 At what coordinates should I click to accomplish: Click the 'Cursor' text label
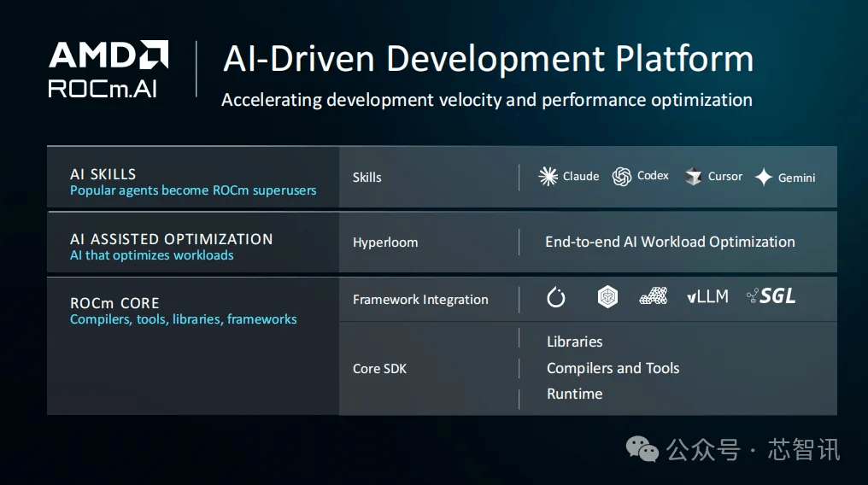tap(725, 177)
